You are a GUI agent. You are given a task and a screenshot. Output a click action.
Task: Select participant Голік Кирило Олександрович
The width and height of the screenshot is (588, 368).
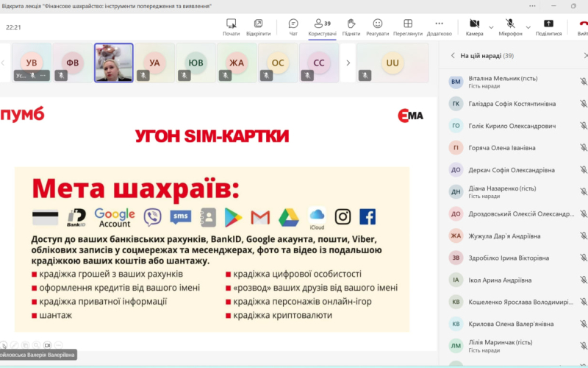[x=513, y=126]
